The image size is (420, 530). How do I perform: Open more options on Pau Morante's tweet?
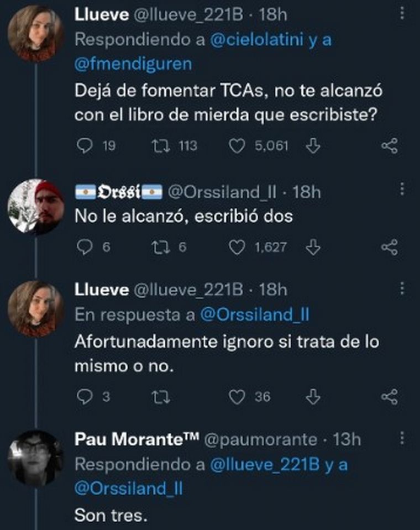click(x=402, y=439)
